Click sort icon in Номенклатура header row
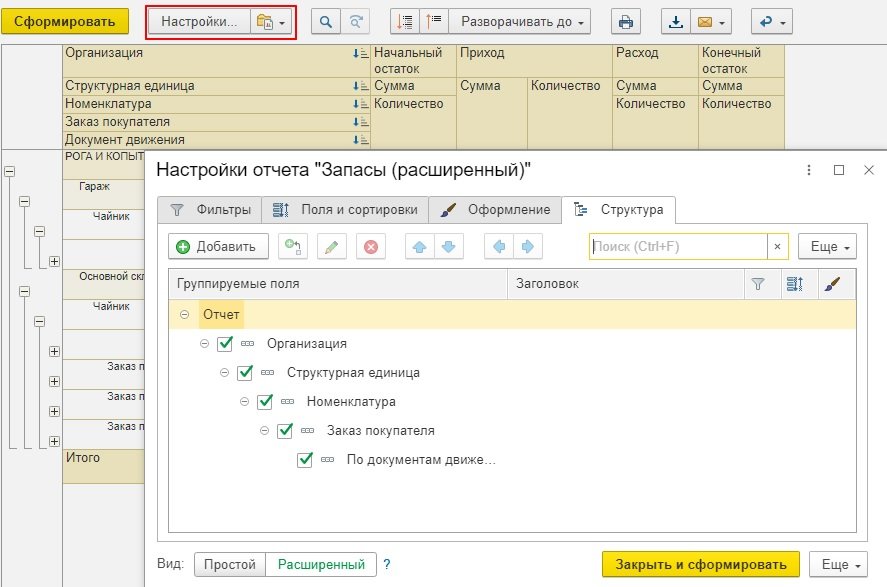The image size is (887, 587). [360, 104]
